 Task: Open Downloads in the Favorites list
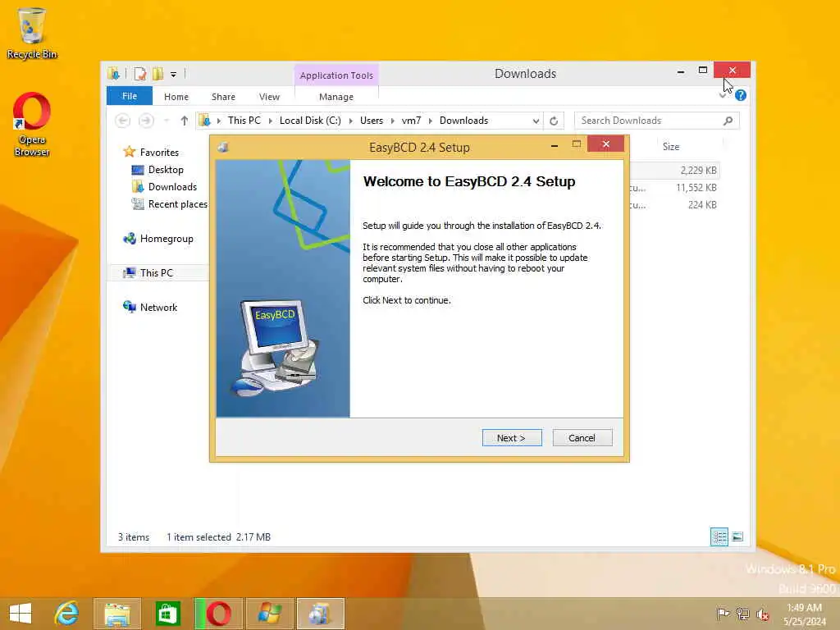(x=172, y=187)
